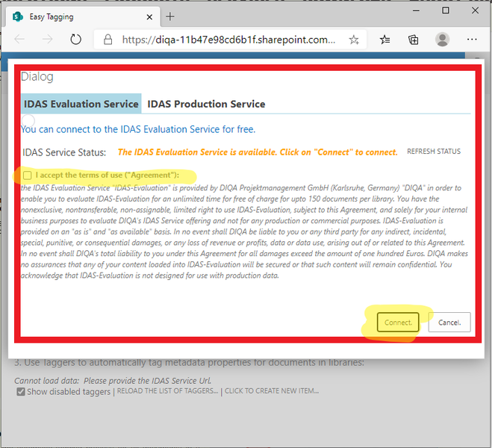Switch to IDAS Production Service tab
The height and width of the screenshot is (448, 492).
(206, 104)
